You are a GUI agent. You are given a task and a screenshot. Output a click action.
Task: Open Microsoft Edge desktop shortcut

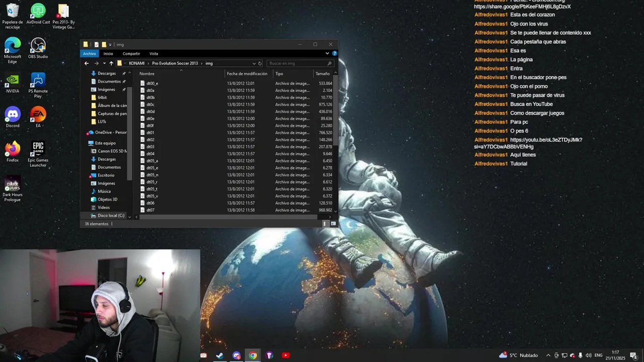pyautogui.click(x=13, y=50)
